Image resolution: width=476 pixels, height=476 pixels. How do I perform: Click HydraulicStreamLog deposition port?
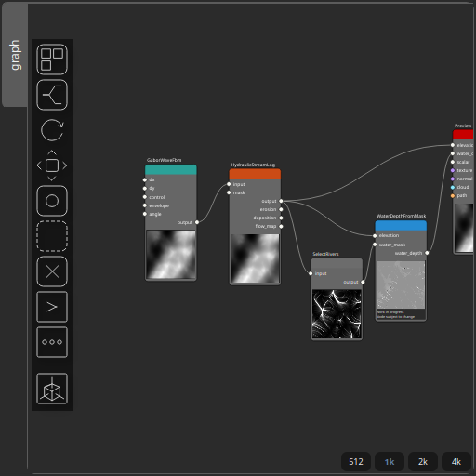(281, 218)
